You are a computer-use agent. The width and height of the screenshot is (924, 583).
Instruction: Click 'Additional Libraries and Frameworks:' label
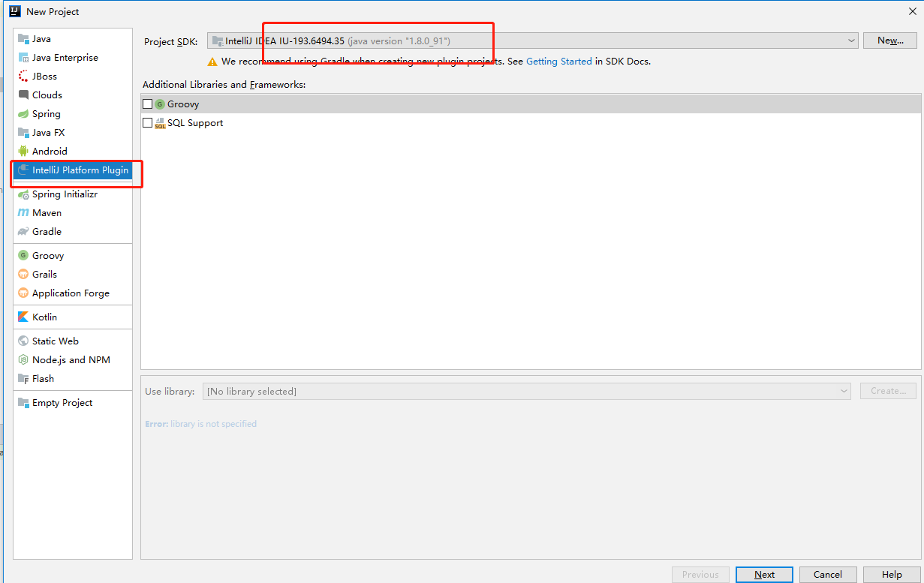[x=224, y=85]
